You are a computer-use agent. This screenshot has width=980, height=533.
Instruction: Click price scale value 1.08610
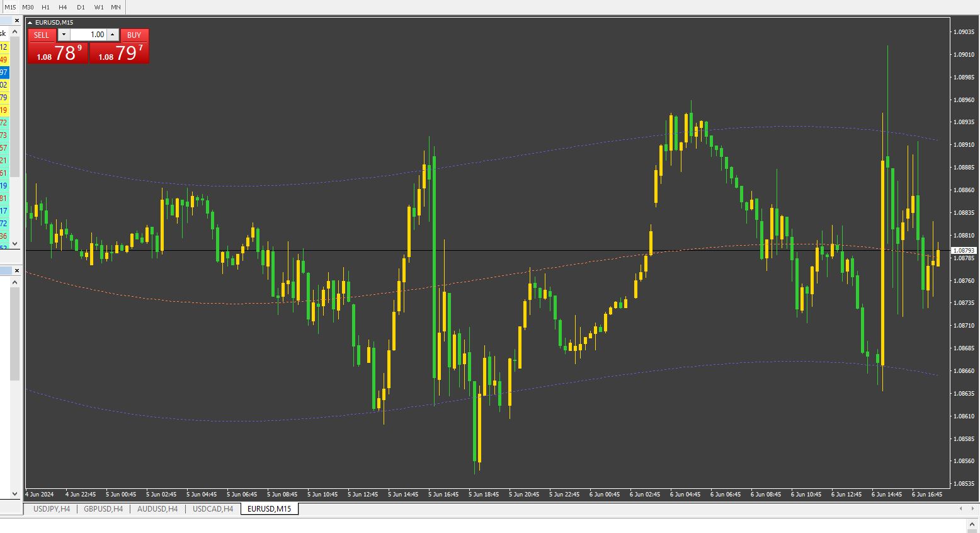(x=964, y=416)
